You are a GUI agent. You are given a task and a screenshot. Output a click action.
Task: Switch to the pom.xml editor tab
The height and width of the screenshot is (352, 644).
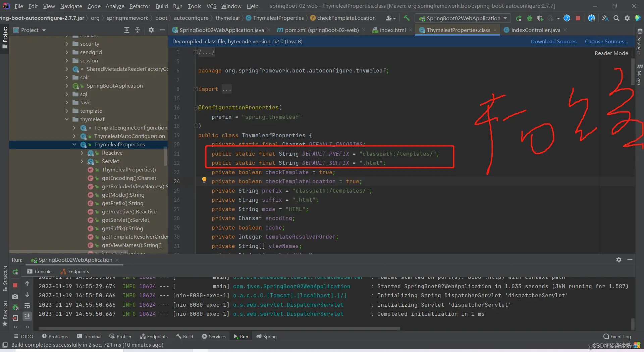[321, 30]
